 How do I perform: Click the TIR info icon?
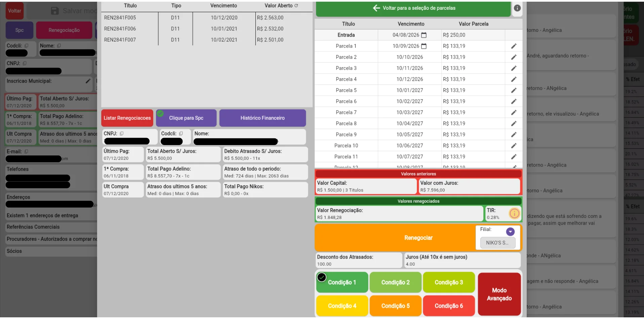514,214
